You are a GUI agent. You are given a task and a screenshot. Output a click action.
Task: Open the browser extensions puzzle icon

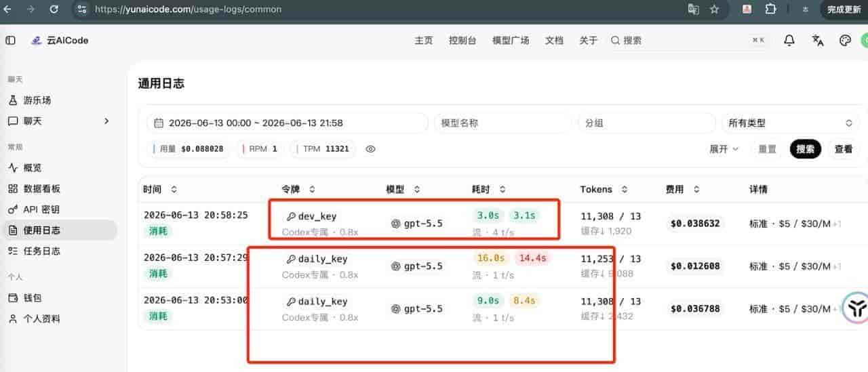tap(770, 9)
